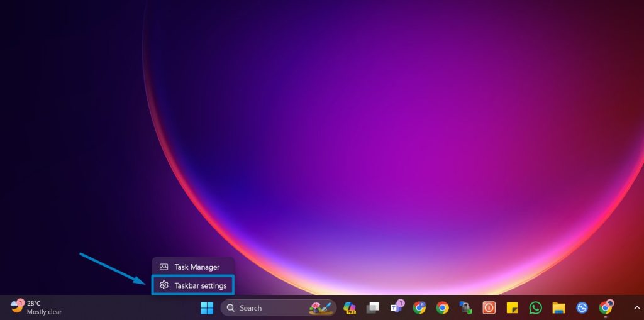Open the plain Google Chrome taskbar icon
Image resolution: width=644 pixels, height=320 pixels.
click(x=443, y=308)
